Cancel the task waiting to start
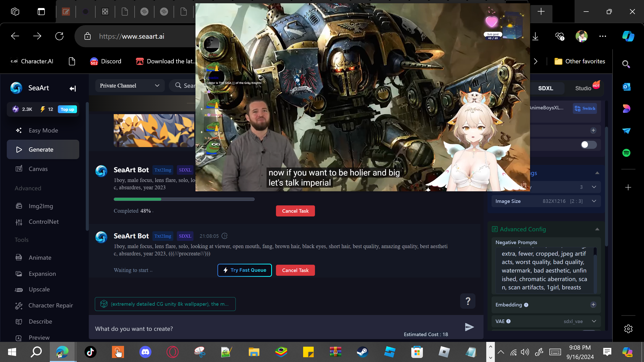 pyautogui.click(x=295, y=270)
